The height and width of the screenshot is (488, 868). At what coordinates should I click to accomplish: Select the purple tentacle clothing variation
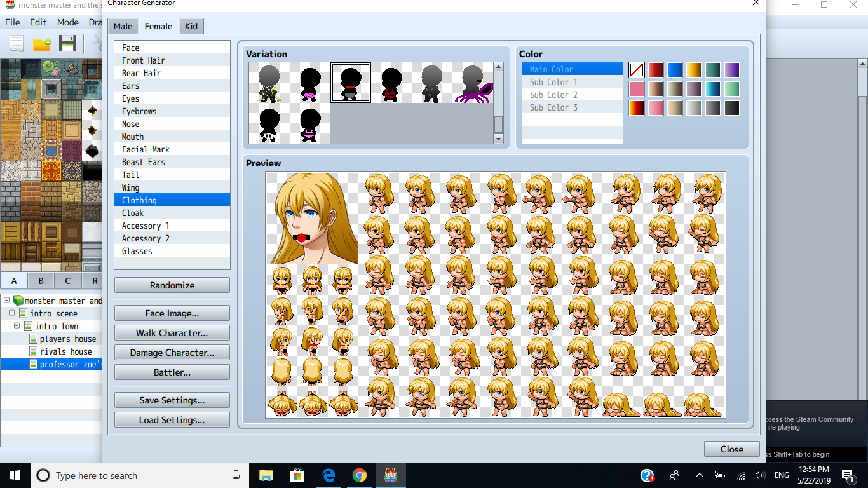coord(472,83)
